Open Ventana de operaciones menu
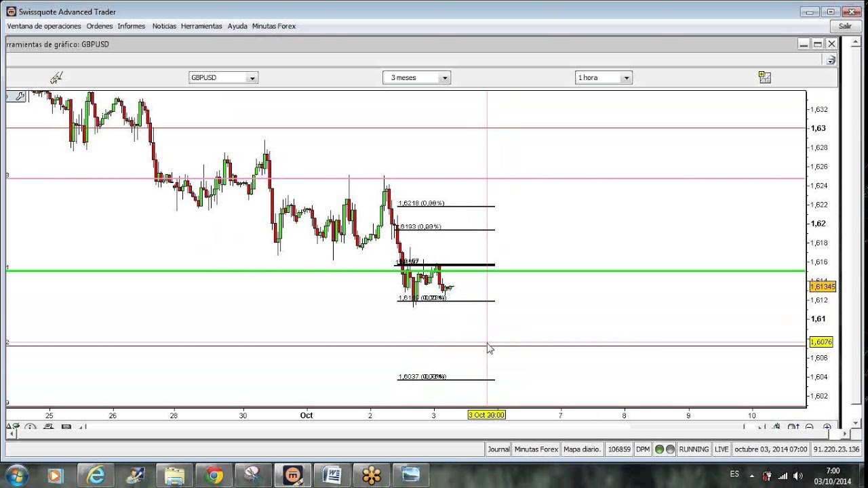 [44, 26]
